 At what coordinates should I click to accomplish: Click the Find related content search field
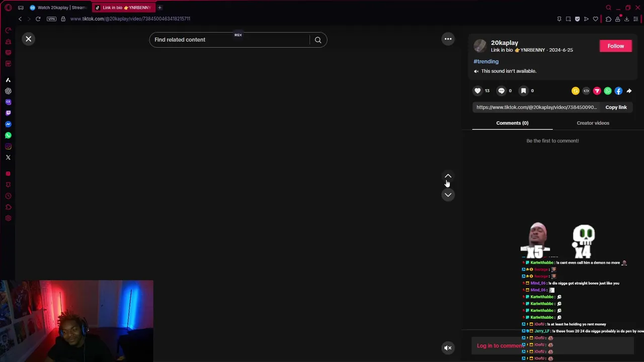tap(229, 40)
